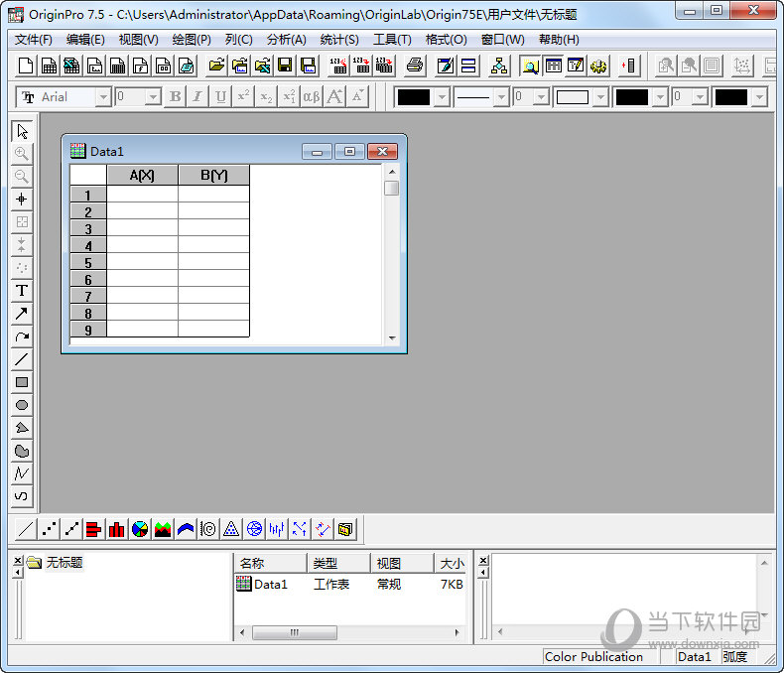Select the Curved Arrow tool

22,336
